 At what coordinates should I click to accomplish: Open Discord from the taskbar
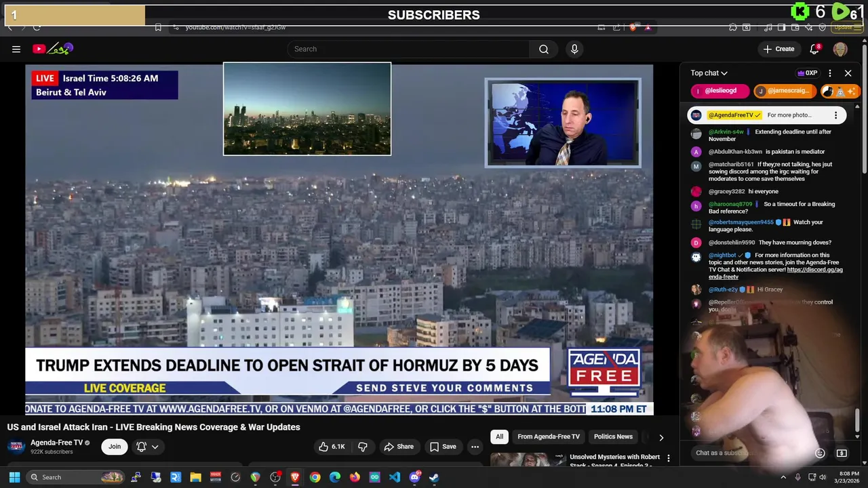[x=414, y=477]
